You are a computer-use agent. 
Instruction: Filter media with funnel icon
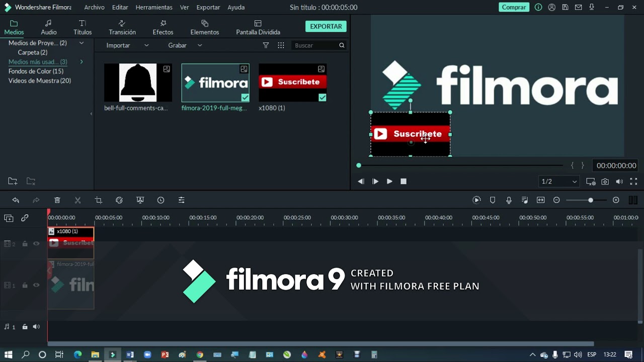coord(266,45)
